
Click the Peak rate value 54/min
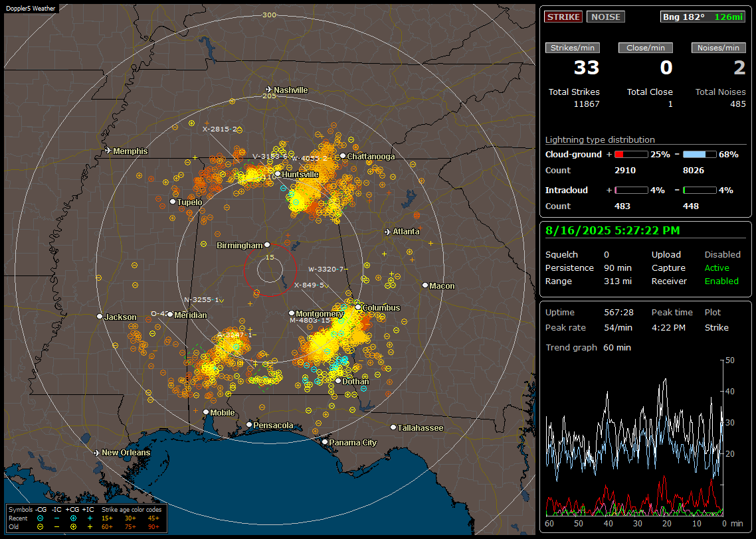[618, 327]
